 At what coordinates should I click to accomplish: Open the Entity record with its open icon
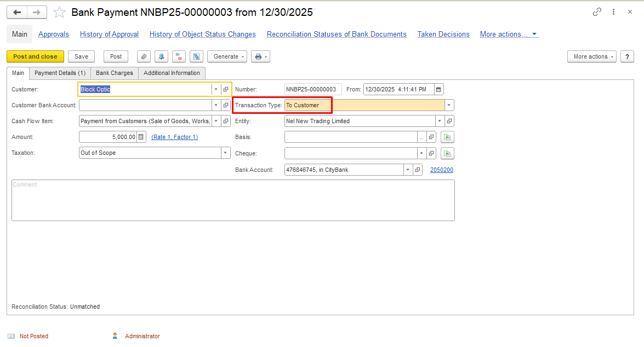coord(449,121)
